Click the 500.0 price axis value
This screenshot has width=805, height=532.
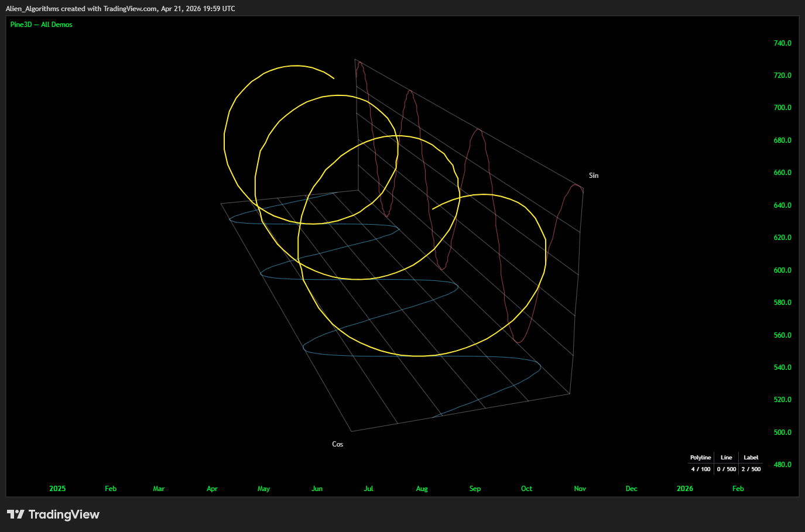[782, 433]
